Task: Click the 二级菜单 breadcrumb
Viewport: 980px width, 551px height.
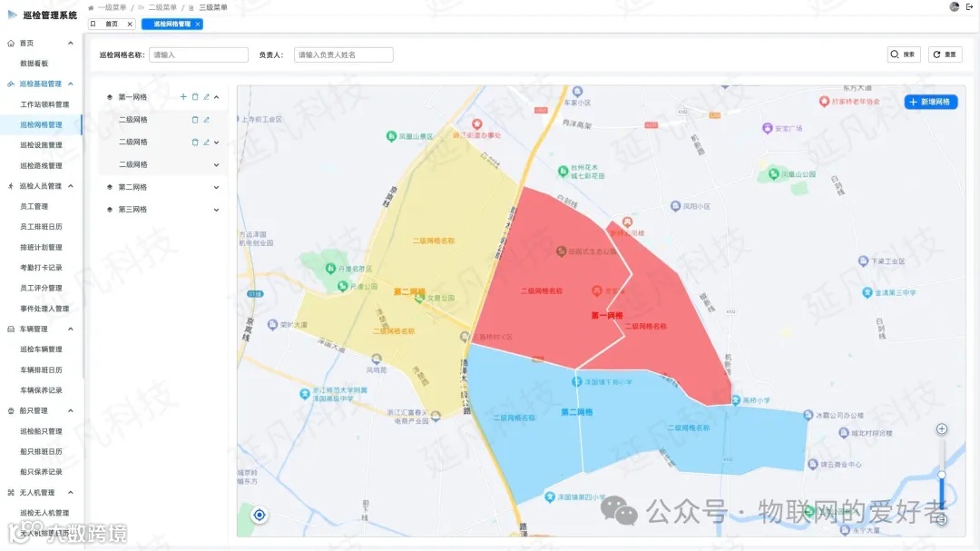Action: coord(162,7)
